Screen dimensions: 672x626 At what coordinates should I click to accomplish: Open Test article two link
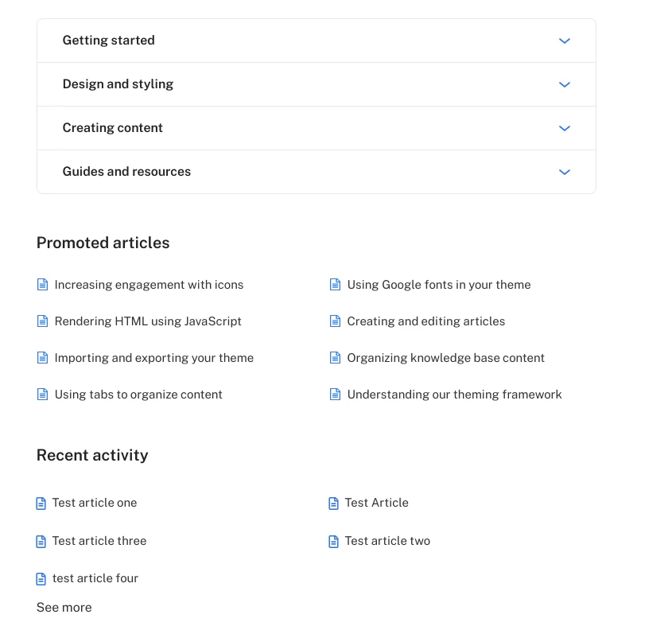pos(387,541)
